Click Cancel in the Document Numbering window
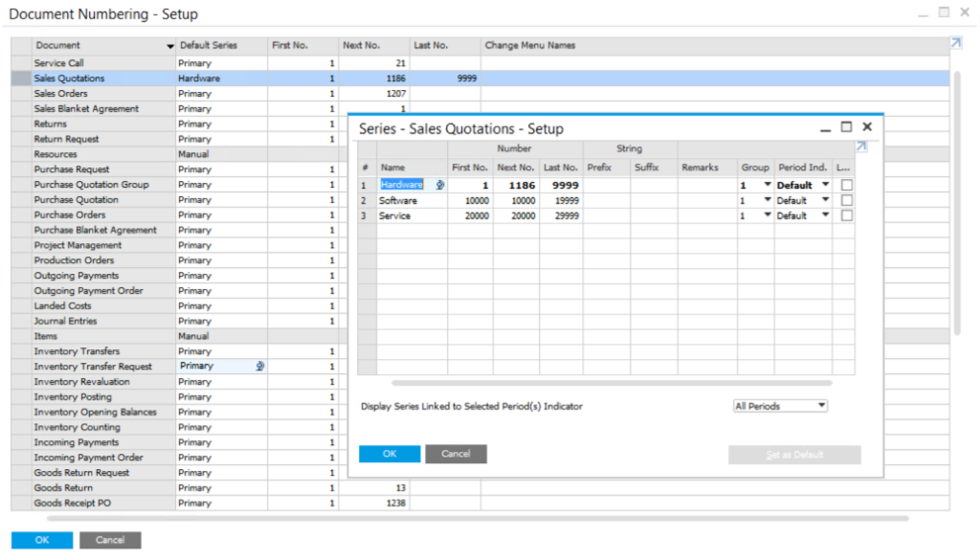Screen dimensions: 980x560 pyautogui.click(x=109, y=539)
